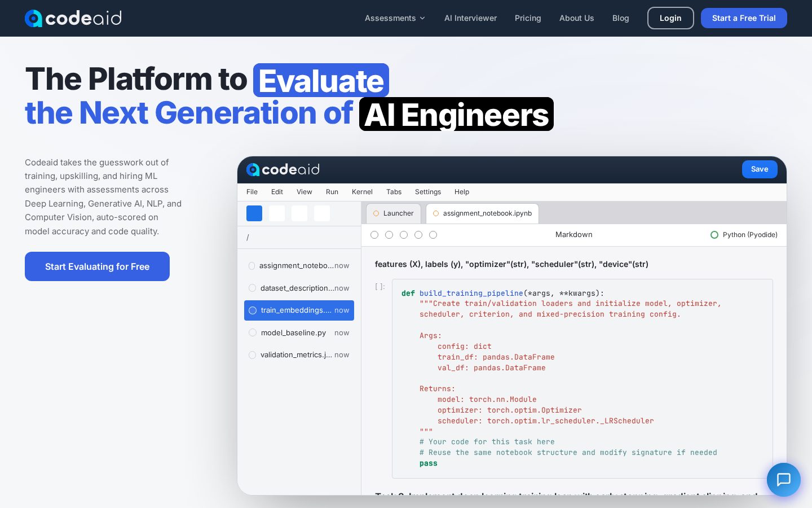
Task: Click the circle icon beside train_embeddings
Action: pyautogui.click(x=253, y=310)
